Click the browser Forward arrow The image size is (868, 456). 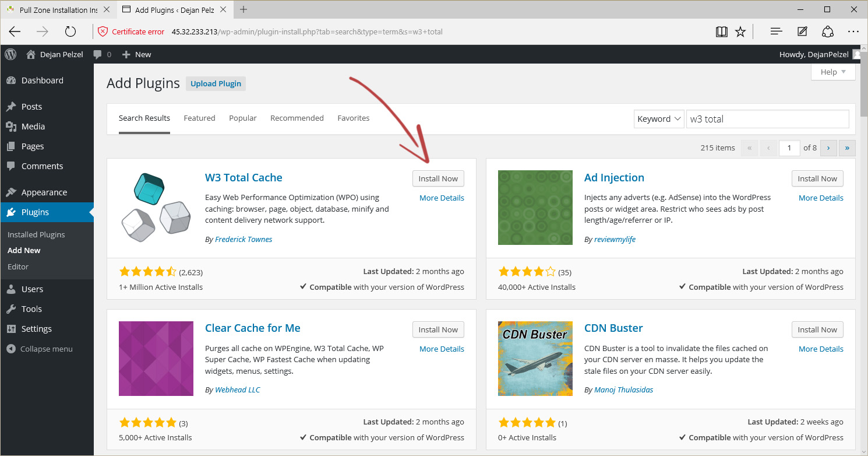[x=43, y=31]
